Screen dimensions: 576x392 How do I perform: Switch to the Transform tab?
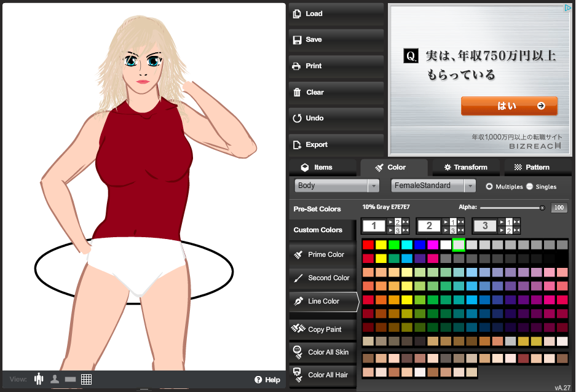click(x=465, y=167)
